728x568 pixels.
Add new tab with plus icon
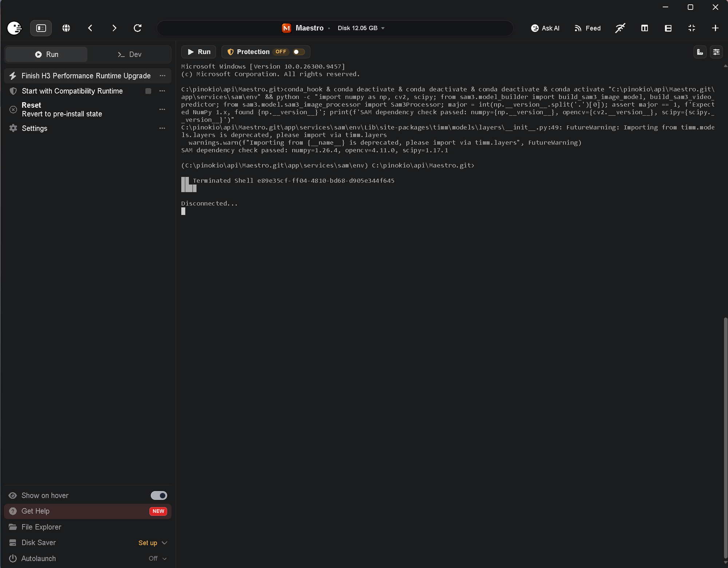point(715,28)
